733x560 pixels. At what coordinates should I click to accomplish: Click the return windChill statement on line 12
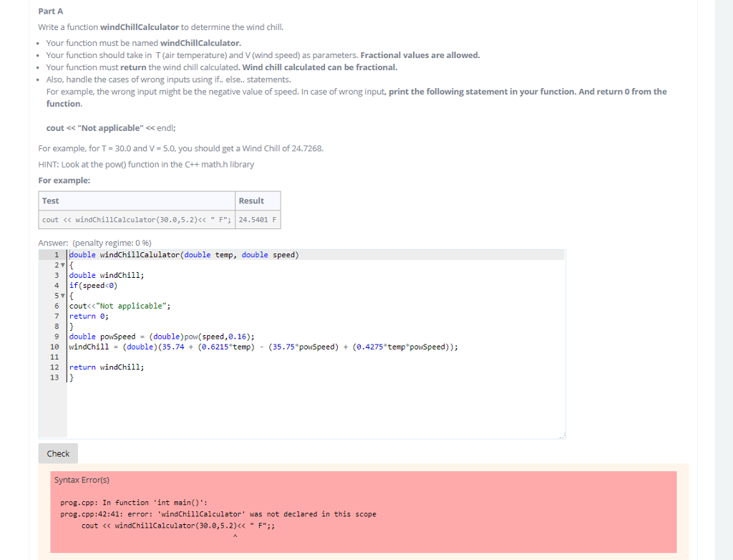click(107, 367)
